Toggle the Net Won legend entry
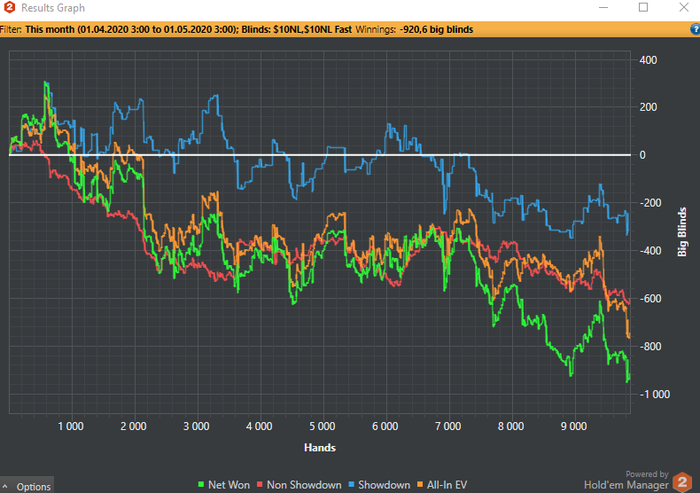Viewport: 700px width, 493px height. click(x=224, y=485)
